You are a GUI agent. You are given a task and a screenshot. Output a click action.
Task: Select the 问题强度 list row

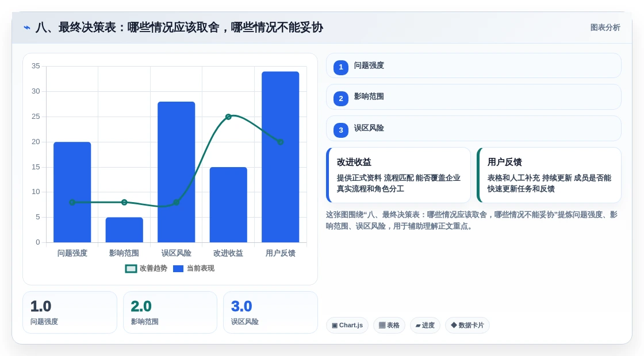coord(474,65)
